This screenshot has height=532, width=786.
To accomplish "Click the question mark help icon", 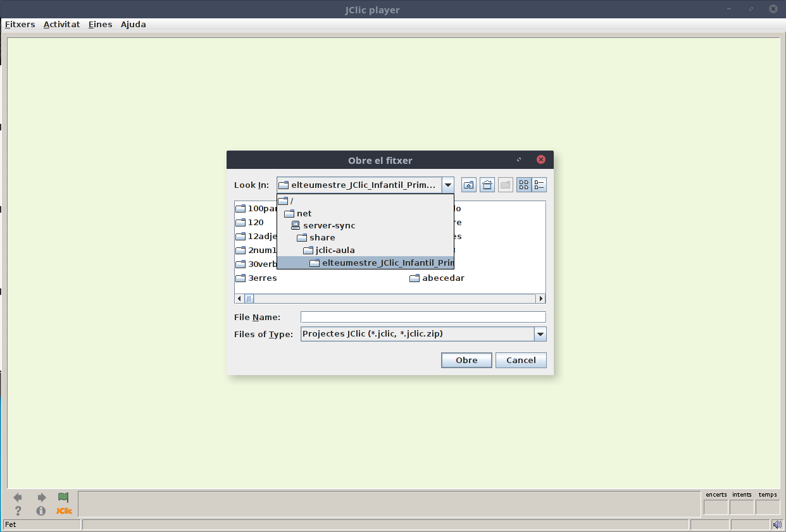I will click(x=18, y=510).
